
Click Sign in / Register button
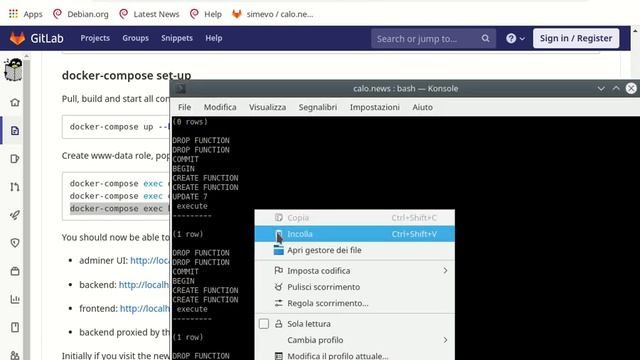pos(576,38)
